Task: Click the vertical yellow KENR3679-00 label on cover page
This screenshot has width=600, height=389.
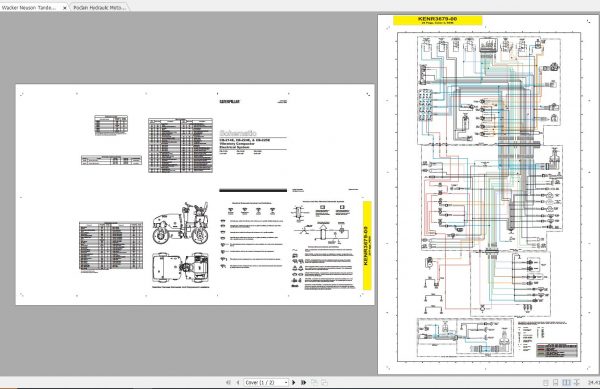Action: click(367, 245)
